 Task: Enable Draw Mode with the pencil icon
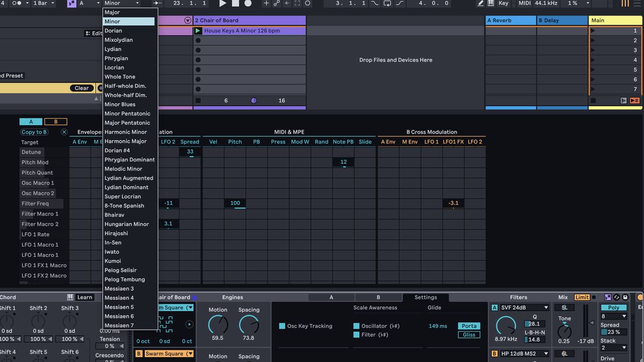pyautogui.click(x=481, y=4)
